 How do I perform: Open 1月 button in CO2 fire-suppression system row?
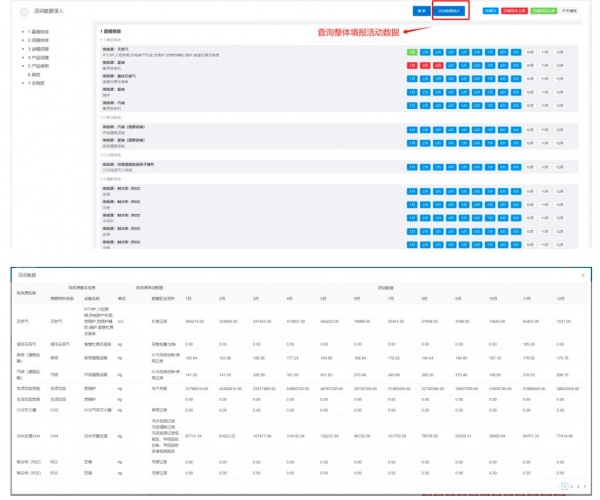[x=412, y=167]
